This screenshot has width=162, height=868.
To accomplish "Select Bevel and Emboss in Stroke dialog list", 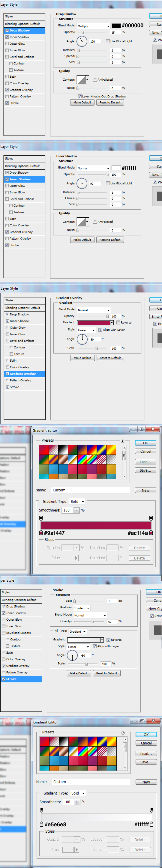I will 18,633.
